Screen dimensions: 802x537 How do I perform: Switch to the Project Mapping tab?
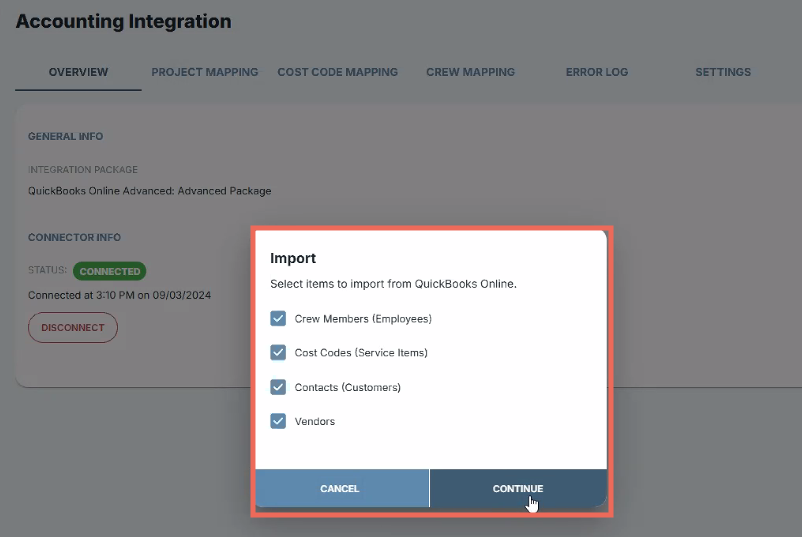pos(205,72)
